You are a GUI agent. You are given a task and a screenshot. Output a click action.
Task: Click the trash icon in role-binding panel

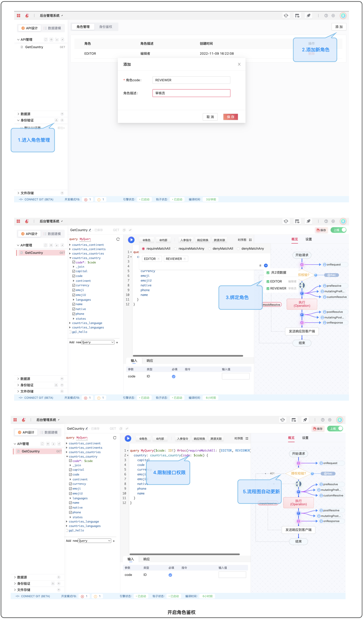point(260,266)
